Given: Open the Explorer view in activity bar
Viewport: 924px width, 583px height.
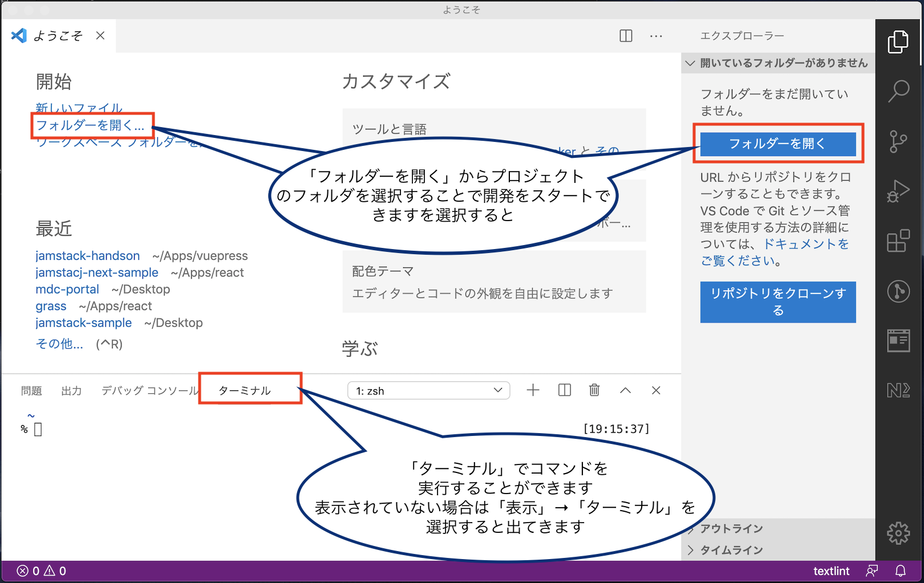Looking at the screenshot, I should coord(898,42).
